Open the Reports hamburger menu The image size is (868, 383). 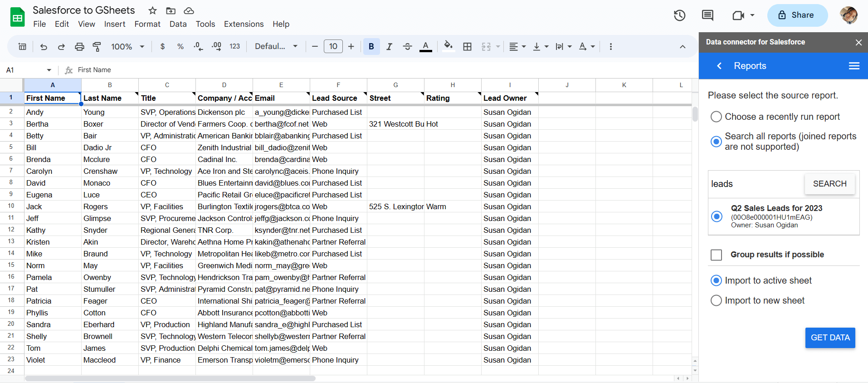click(x=854, y=66)
